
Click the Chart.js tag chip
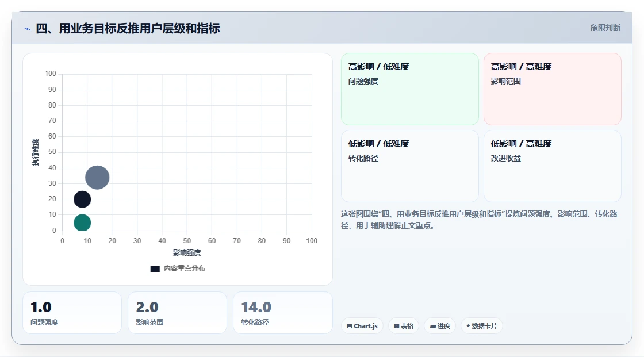(362, 326)
